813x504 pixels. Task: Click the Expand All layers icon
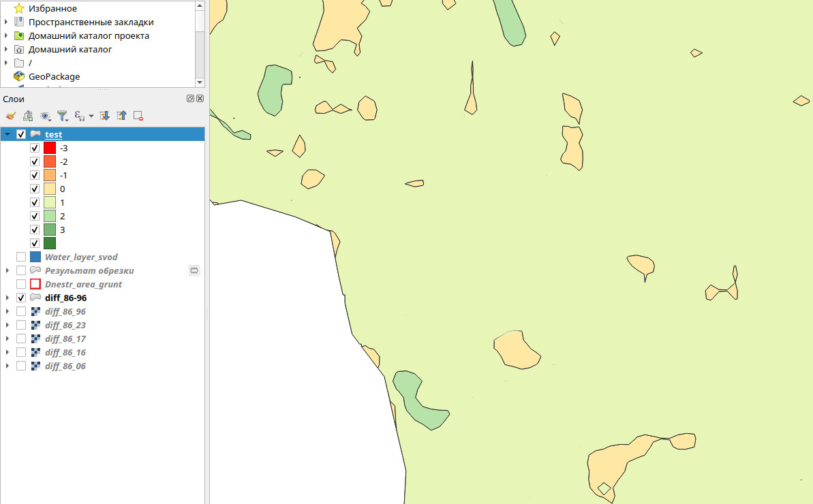pos(104,116)
